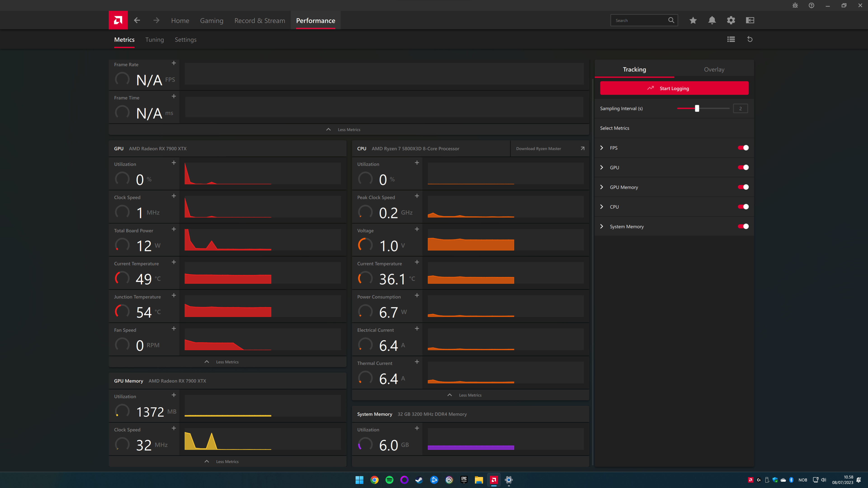Image resolution: width=868 pixels, height=488 pixels.
Task: Toggle GPU tracking switch
Action: pos(743,167)
